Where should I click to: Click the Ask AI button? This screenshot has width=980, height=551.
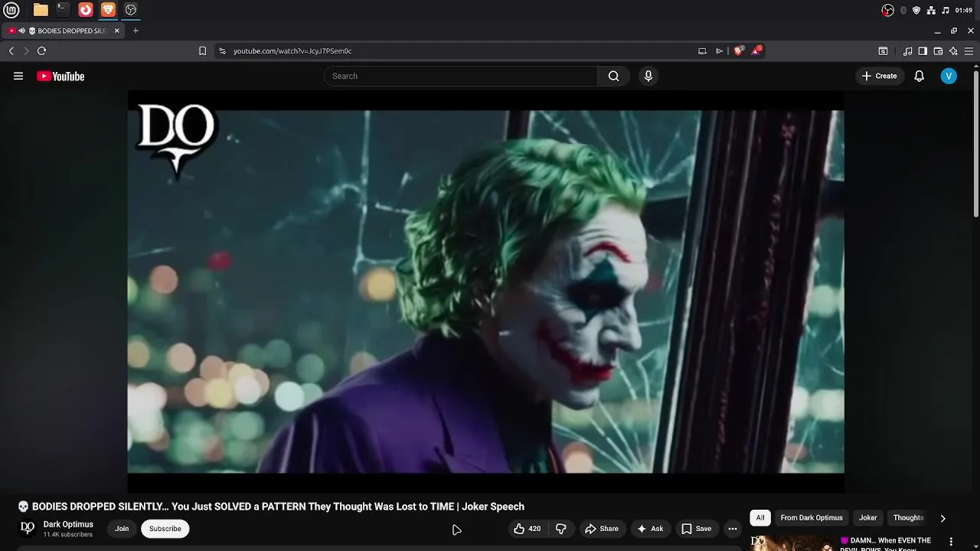[650, 529]
